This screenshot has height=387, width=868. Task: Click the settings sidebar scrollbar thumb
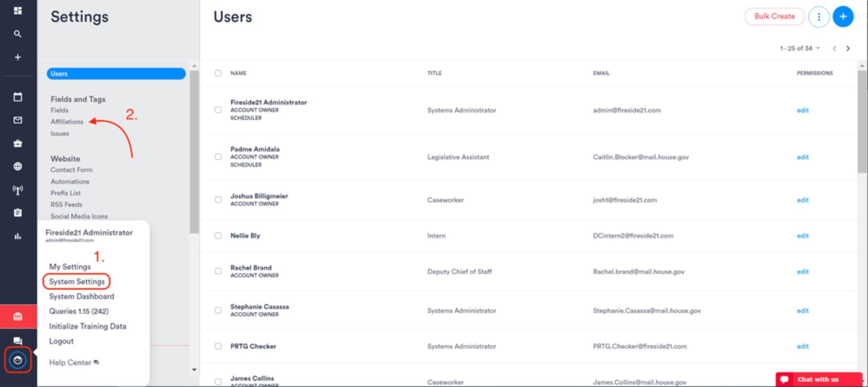coord(194,152)
